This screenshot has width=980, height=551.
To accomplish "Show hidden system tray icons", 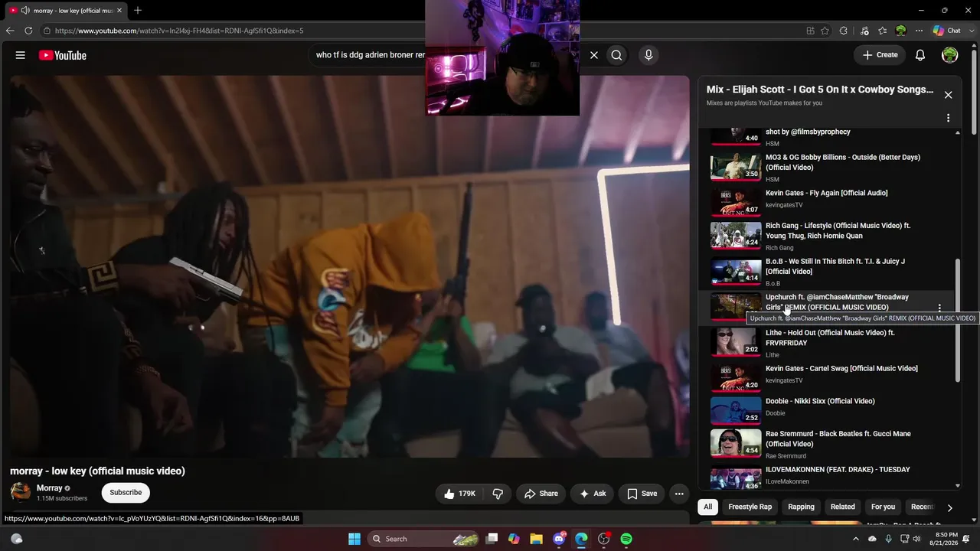I will tap(857, 539).
